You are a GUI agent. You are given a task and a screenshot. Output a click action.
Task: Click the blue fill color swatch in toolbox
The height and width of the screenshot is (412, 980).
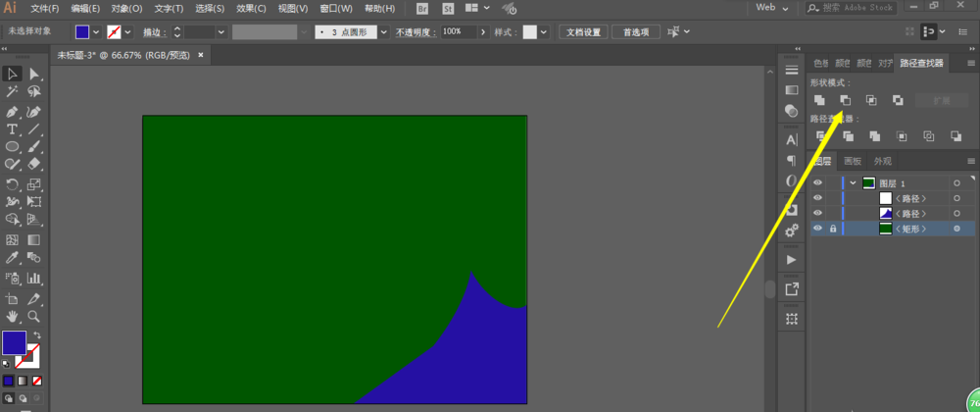click(14, 342)
